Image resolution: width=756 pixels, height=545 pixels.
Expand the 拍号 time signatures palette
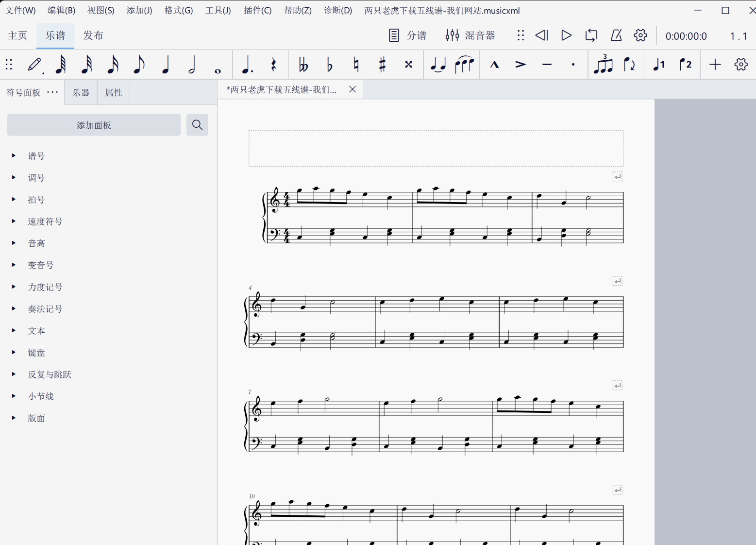click(14, 200)
